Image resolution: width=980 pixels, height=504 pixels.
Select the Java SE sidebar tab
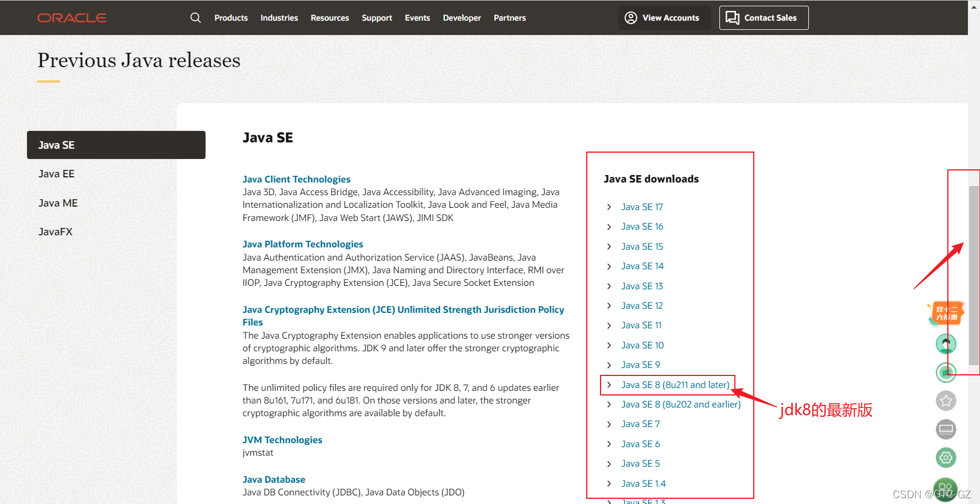click(x=116, y=145)
